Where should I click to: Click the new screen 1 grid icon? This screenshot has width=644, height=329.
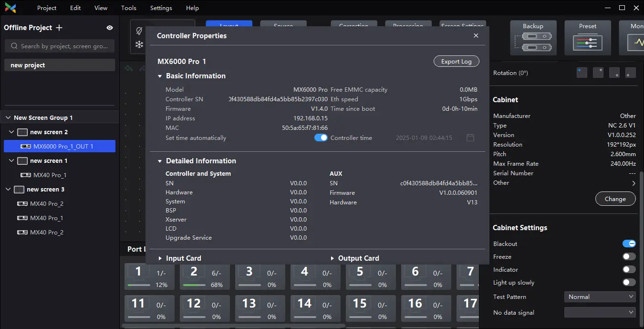tap(22, 161)
